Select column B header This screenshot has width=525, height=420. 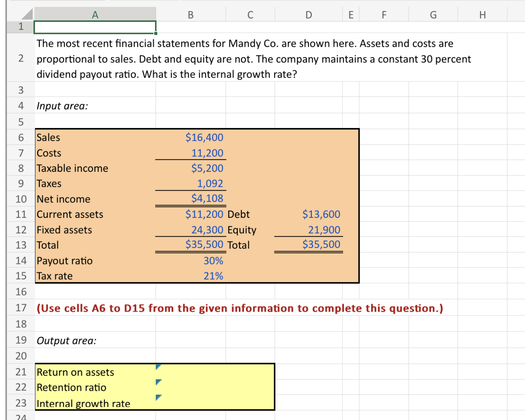point(190,15)
